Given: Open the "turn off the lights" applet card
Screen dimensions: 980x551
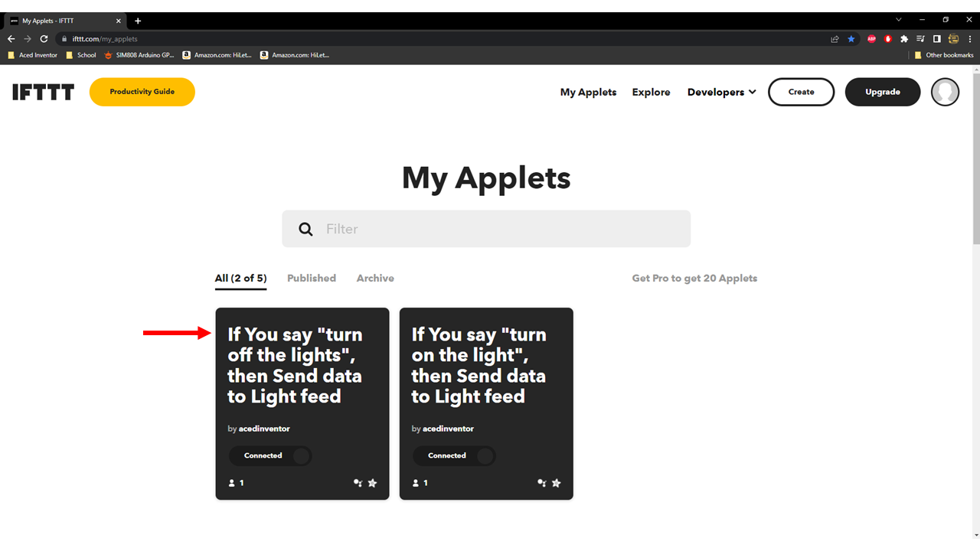Looking at the screenshot, I should tap(302, 403).
